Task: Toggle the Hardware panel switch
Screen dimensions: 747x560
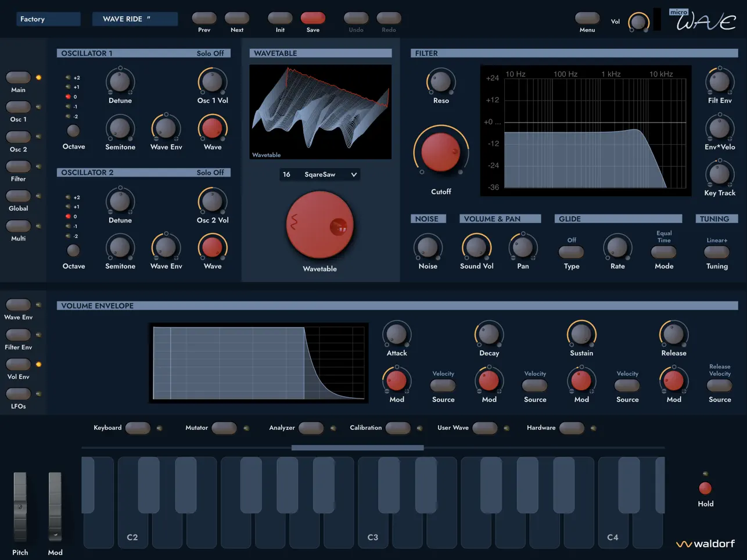Action: click(572, 428)
